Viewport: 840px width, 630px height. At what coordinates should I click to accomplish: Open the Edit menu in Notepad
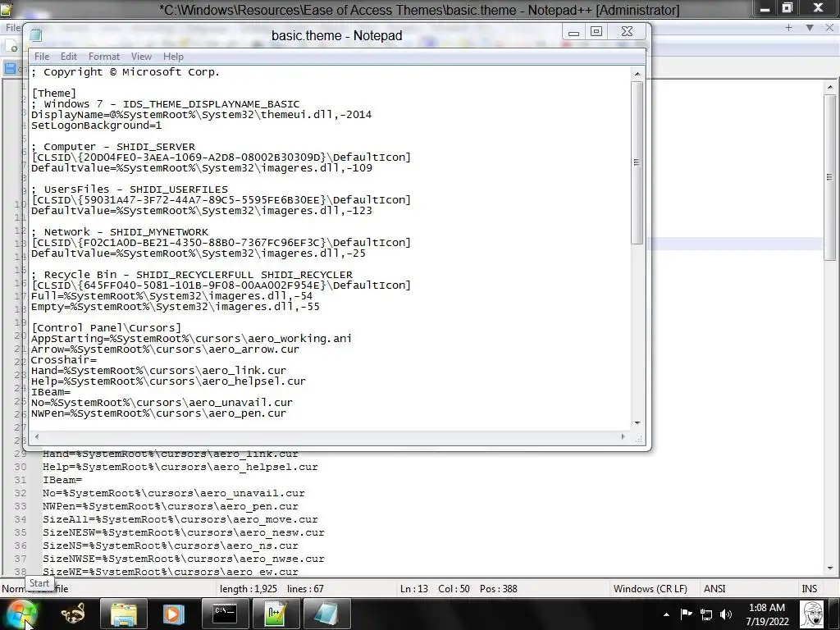click(69, 57)
